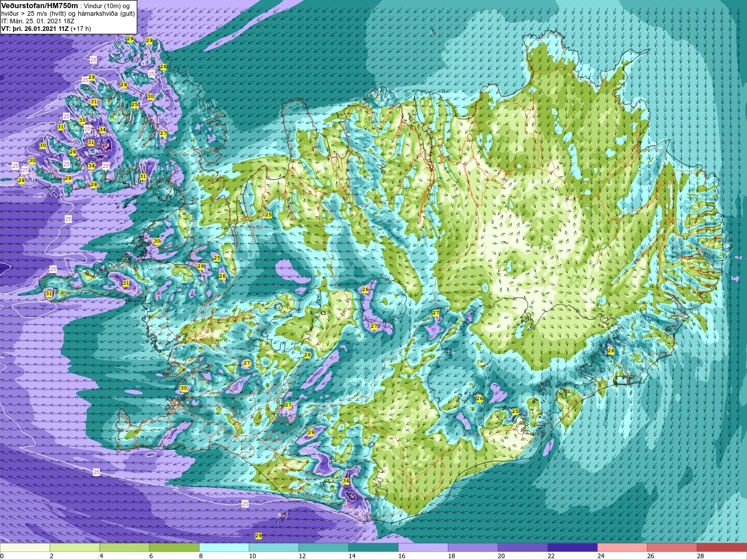Click the legend scale number 2
Screen dimensions: 747x560
click(52, 556)
